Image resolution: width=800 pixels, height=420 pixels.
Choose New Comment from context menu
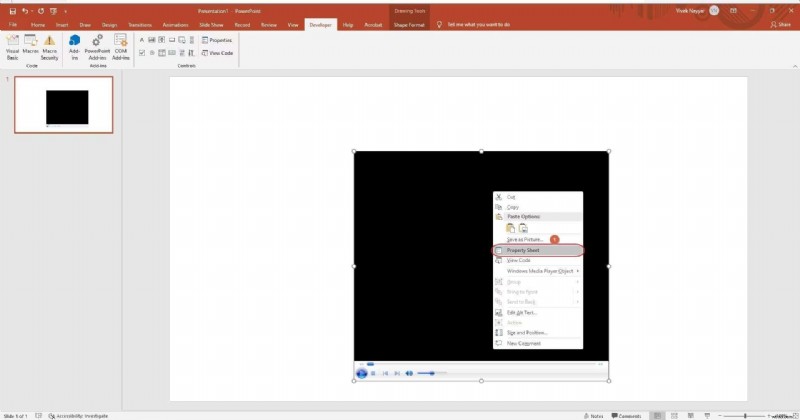538,343
